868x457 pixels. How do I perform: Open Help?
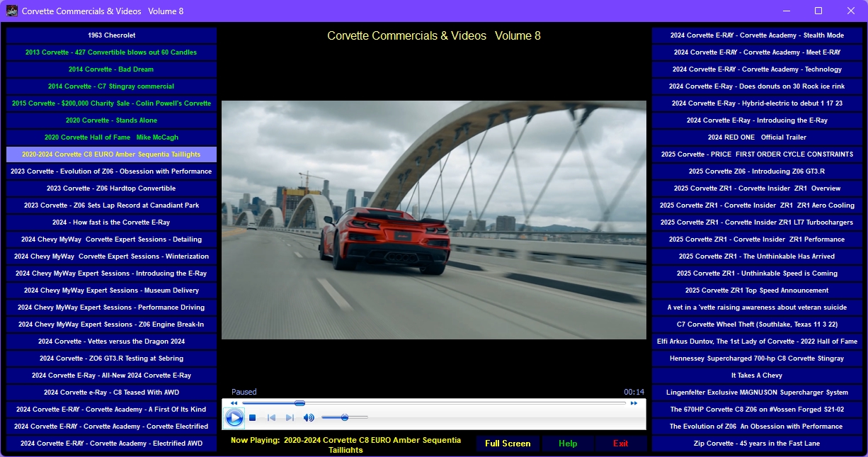tap(568, 444)
